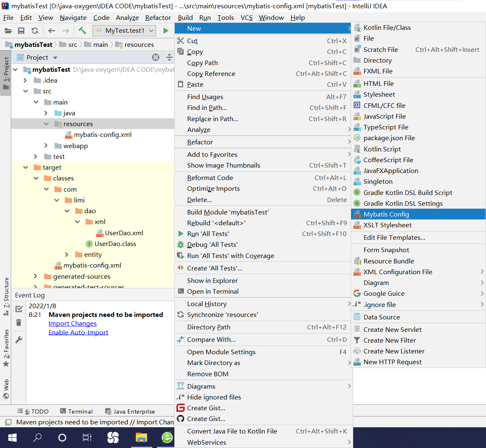The image size is (486, 448).
Task: Open Task View on the taskbar
Action: point(87,438)
